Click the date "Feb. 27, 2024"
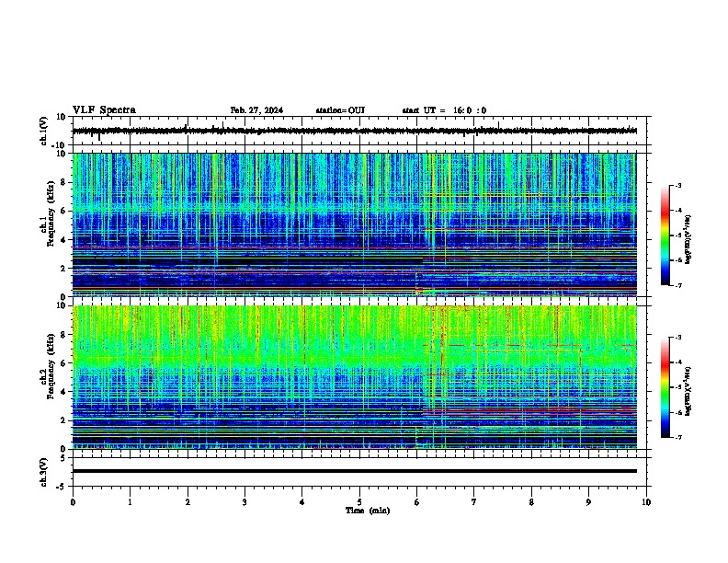 256,110
